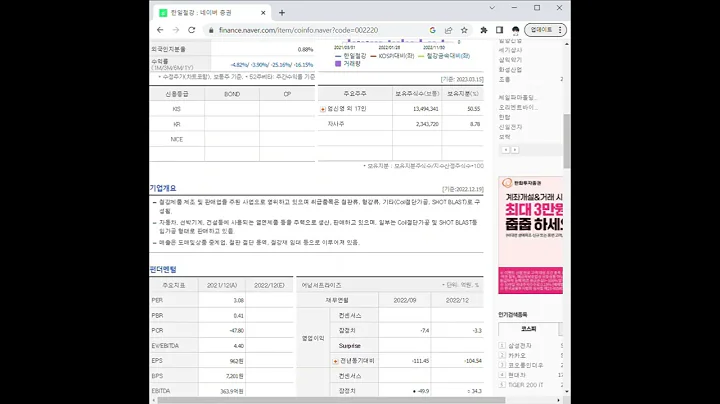The image size is (720, 404).
Task: Expand the 전년동기대비 row
Action: [335, 361]
